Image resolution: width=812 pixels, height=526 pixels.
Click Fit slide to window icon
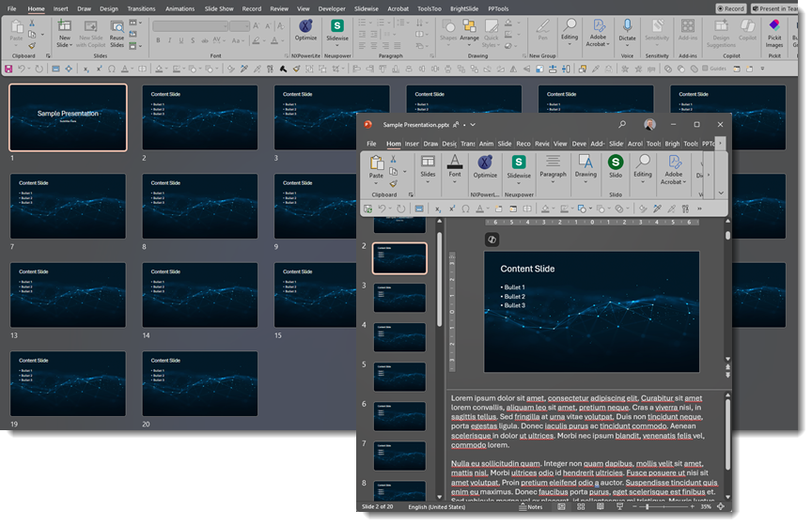[x=720, y=507]
